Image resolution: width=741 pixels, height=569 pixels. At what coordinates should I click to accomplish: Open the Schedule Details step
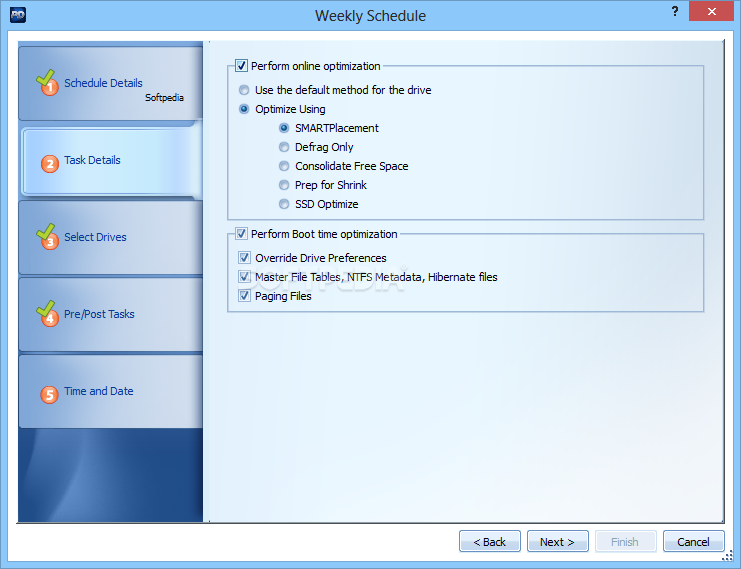coord(111,83)
